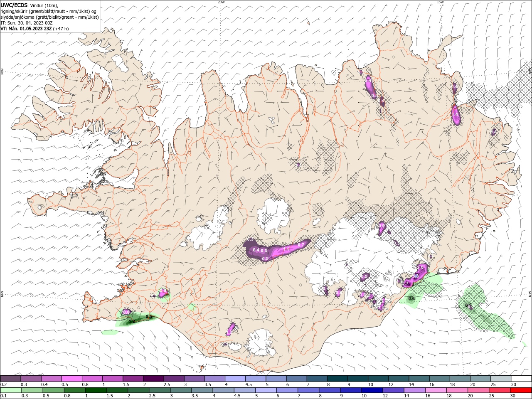Image resolution: width=532 pixels, height=399 pixels.
Task: Click the 0.6 value in southeast green patch
Action: pyautogui.click(x=412, y=298)
